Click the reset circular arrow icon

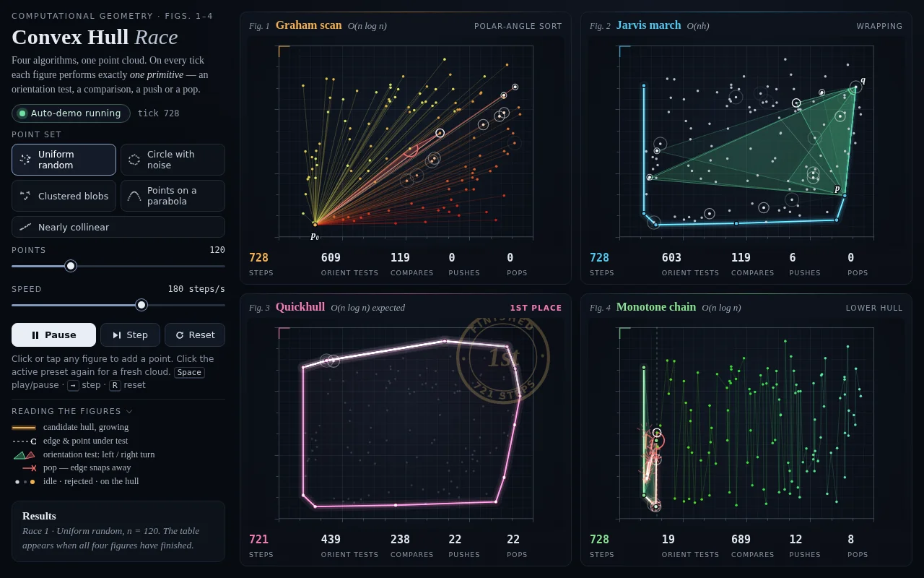(180, 335)
